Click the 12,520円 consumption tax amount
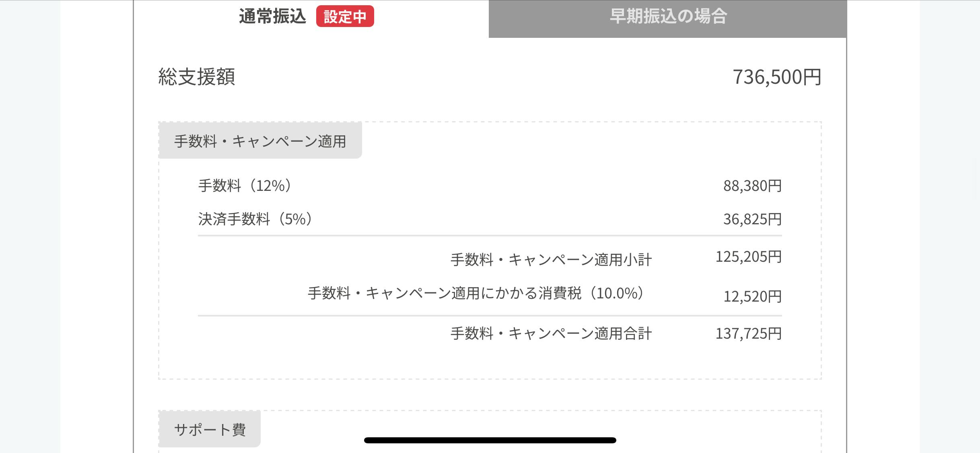980x453 pixels. pos(752,296)
